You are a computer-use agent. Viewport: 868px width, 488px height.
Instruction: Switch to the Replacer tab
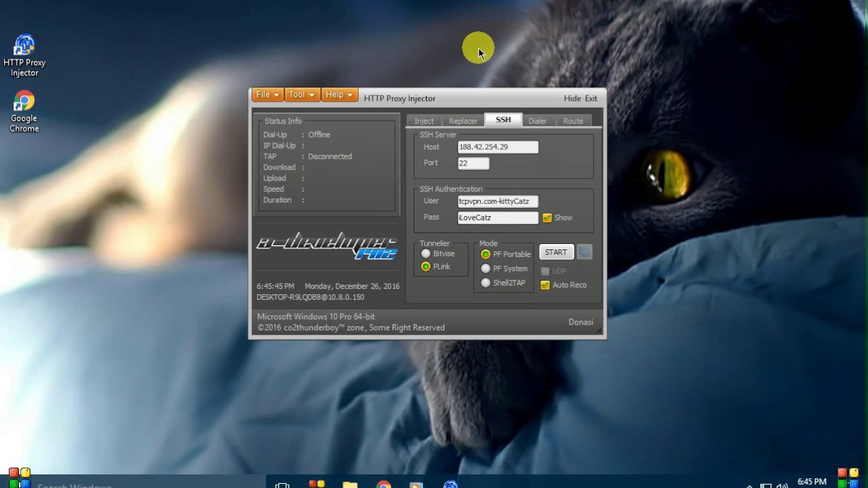click(463, 121)
